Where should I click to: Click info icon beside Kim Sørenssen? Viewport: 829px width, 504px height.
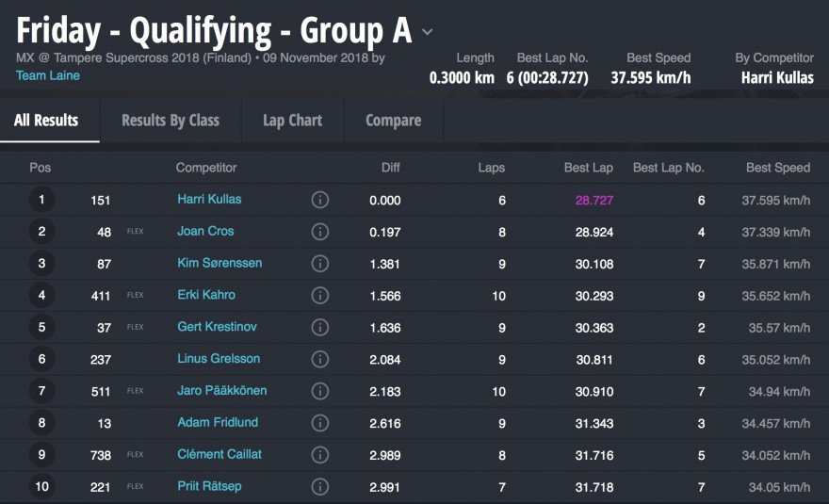pyautogui.click(x=320, y=264)
